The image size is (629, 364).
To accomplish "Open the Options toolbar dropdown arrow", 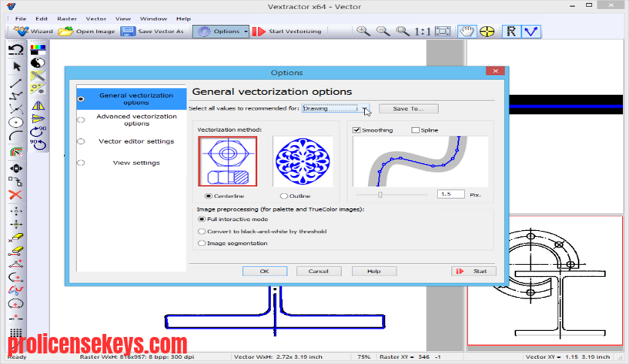I will click(x=245, y=32).
